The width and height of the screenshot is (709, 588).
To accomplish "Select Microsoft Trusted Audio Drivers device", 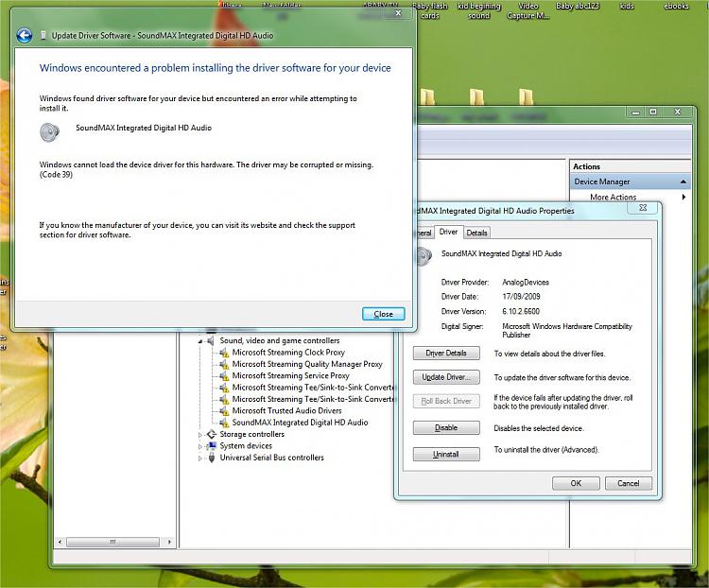I will [286, 410].
